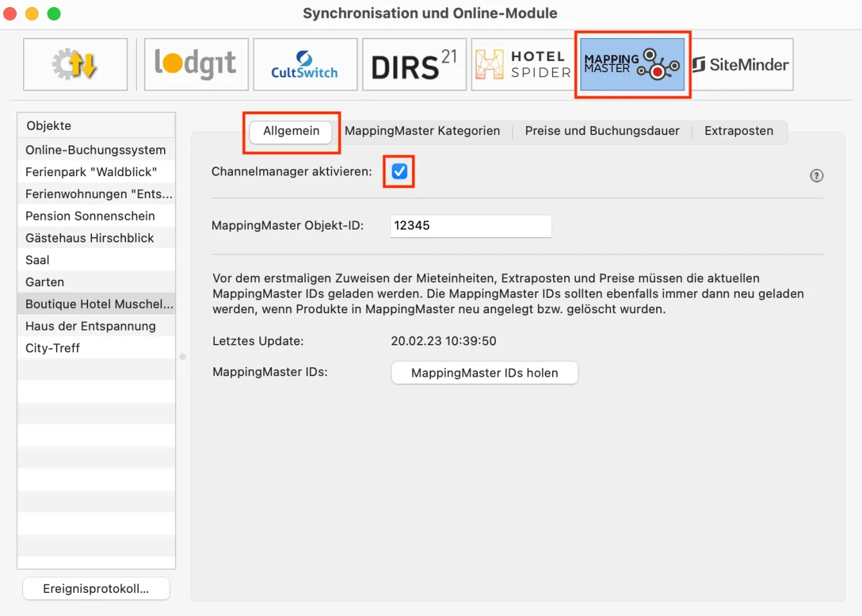Switch to MappingMaster Kategorien tab
The image size is (862, 616).
point(422,131)
